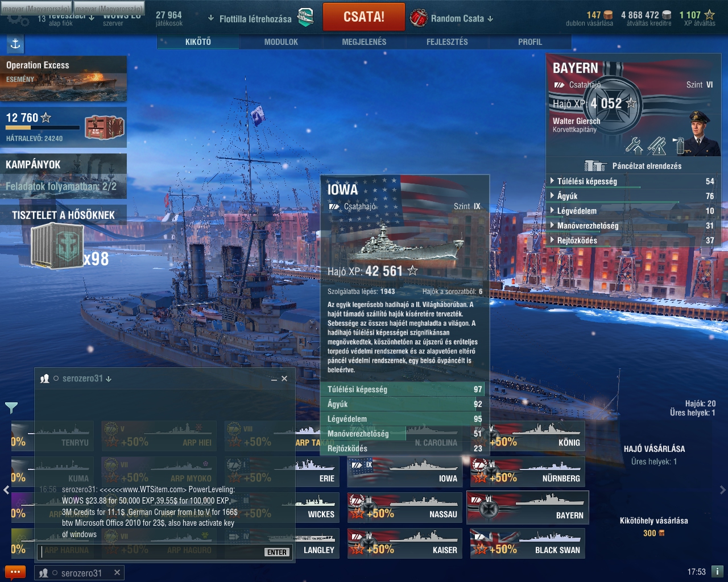Click the chat message input field
Image resolution: width=728 pixels, height=582 pixels.
pyautogui.click(x=151, y=552)
